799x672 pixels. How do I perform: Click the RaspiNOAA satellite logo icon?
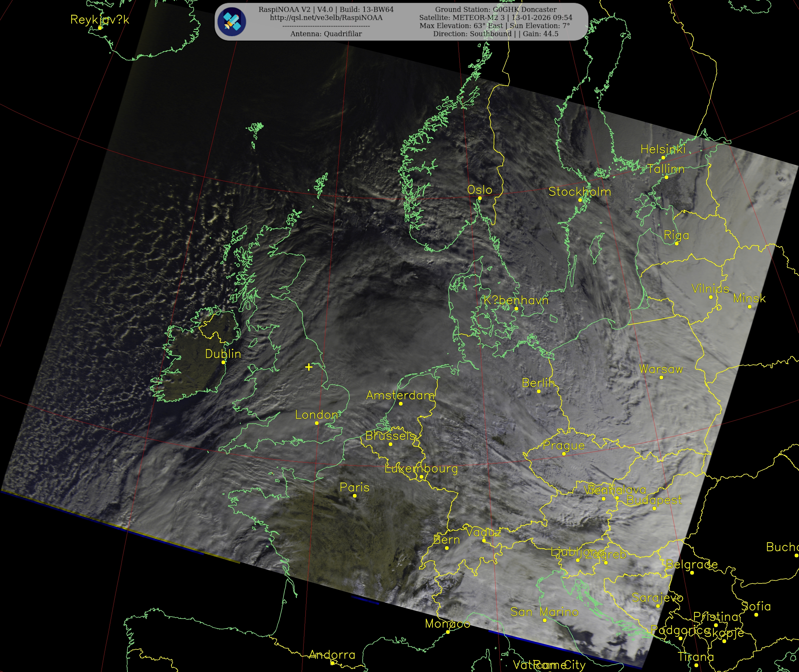[x=232, y=21]
